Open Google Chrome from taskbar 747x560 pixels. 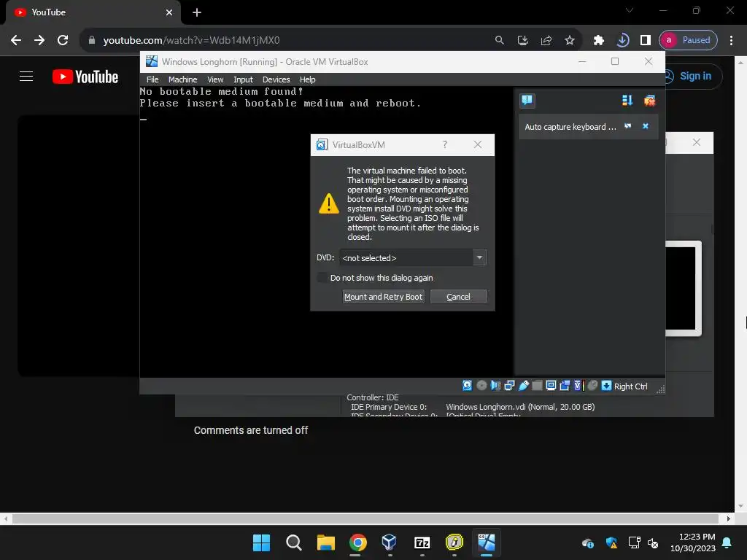coord(357,542)
